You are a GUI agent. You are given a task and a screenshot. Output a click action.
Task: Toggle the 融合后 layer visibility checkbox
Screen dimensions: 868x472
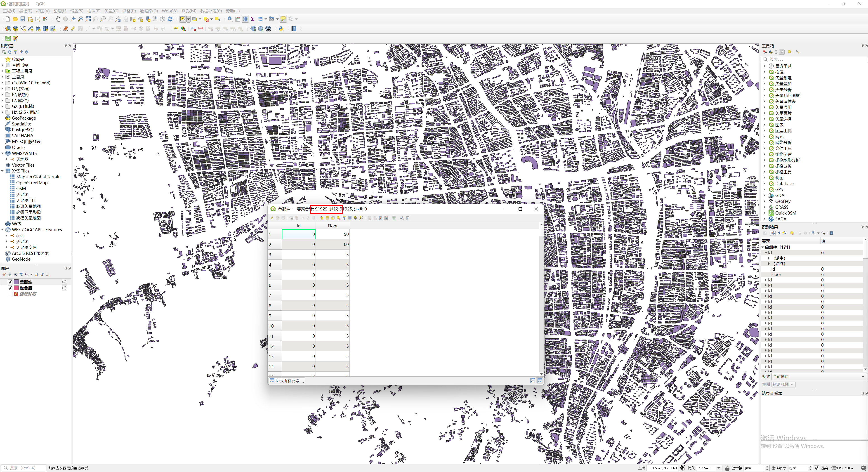[x=10, y=288]
